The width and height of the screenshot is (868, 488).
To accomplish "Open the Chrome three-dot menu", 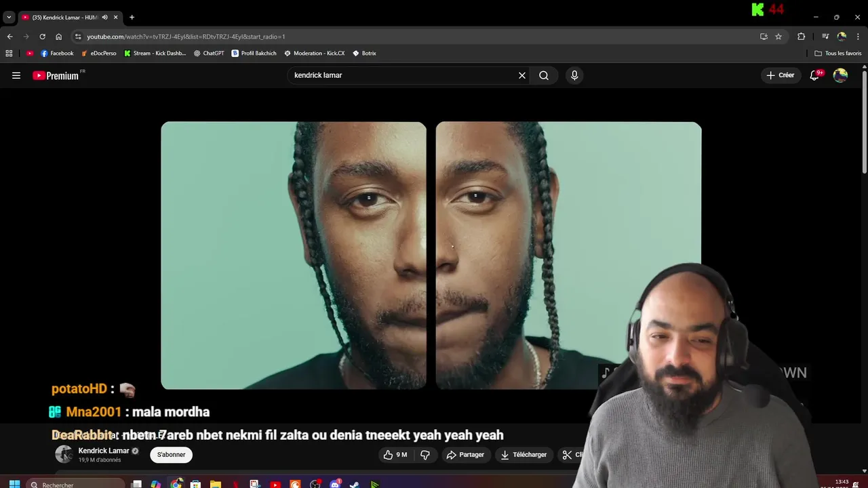I will pos(859,37).
